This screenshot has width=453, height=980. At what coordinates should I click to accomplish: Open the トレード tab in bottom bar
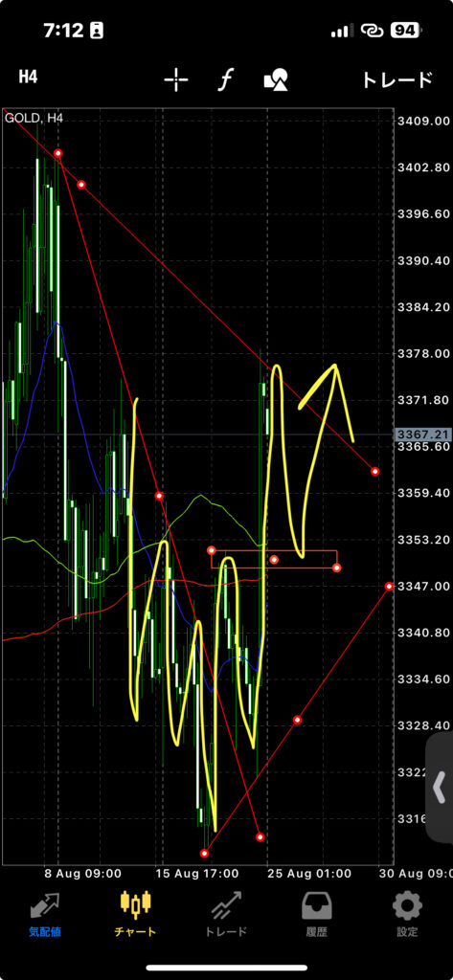pyautogui.click(x=226, y=914)
